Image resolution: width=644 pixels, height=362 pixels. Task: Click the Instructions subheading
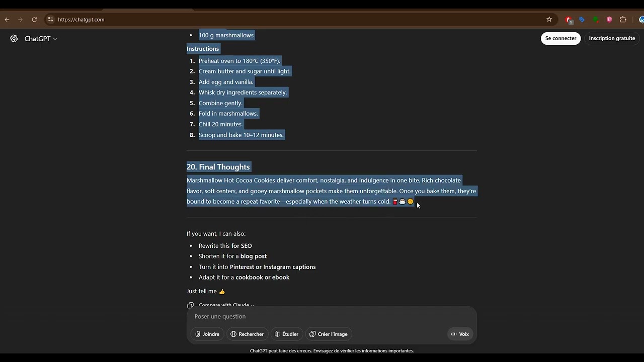tap(203, 49)
